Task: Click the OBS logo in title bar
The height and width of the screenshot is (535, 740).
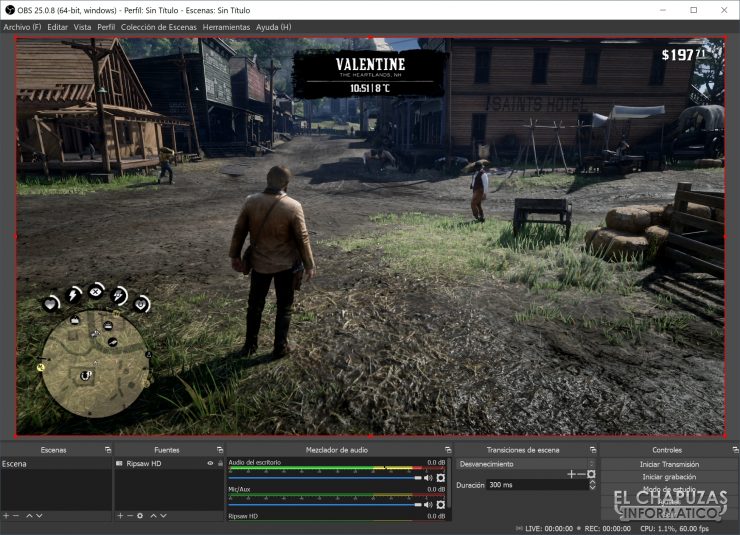Action: pos(9,10)
